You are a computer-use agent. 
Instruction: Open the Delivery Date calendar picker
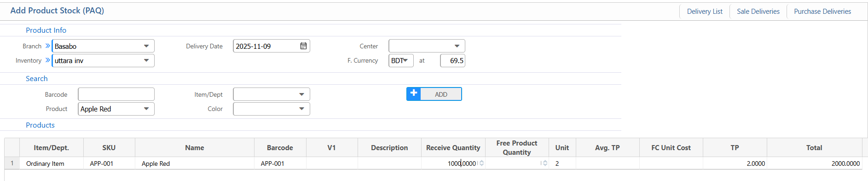[x=303, y=46]
